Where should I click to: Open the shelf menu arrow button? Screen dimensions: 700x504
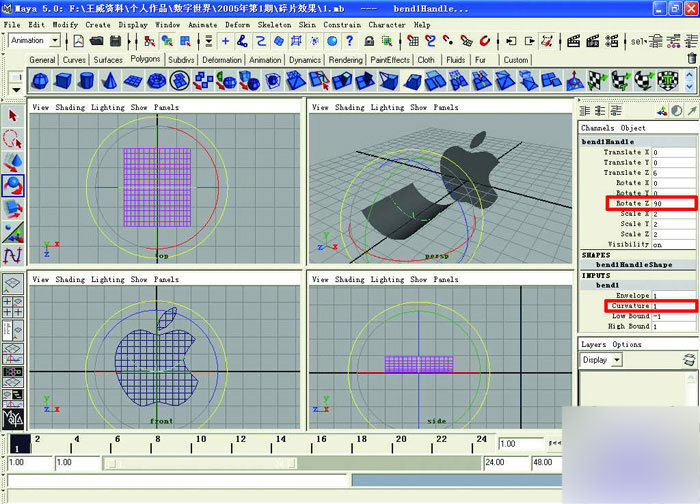(x=16, y=90)
